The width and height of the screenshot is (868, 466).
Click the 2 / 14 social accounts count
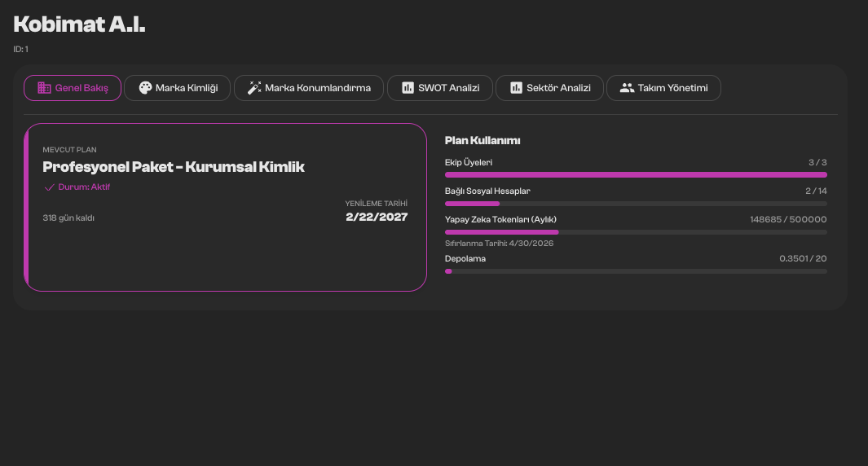coord(816,191)
